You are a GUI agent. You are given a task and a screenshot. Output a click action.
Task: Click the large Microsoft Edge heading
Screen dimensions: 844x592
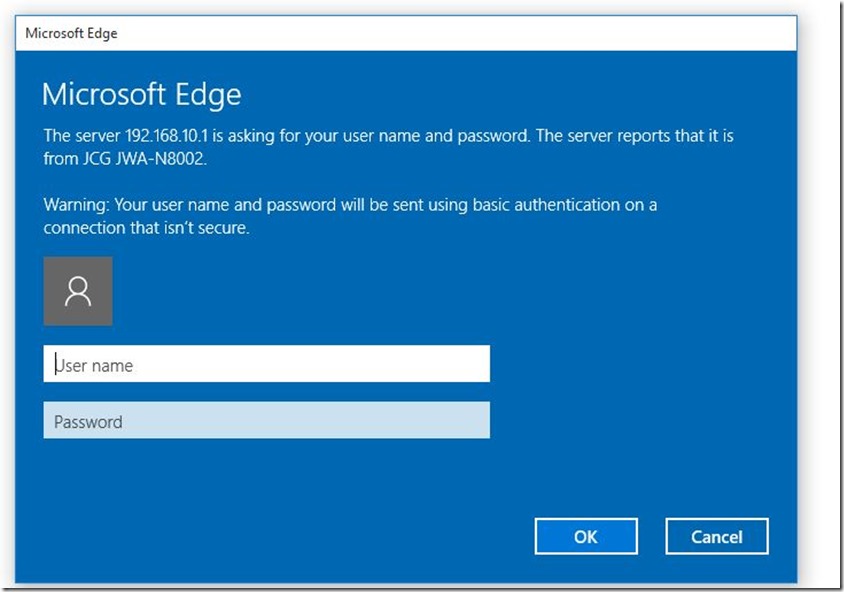point(142,95)
